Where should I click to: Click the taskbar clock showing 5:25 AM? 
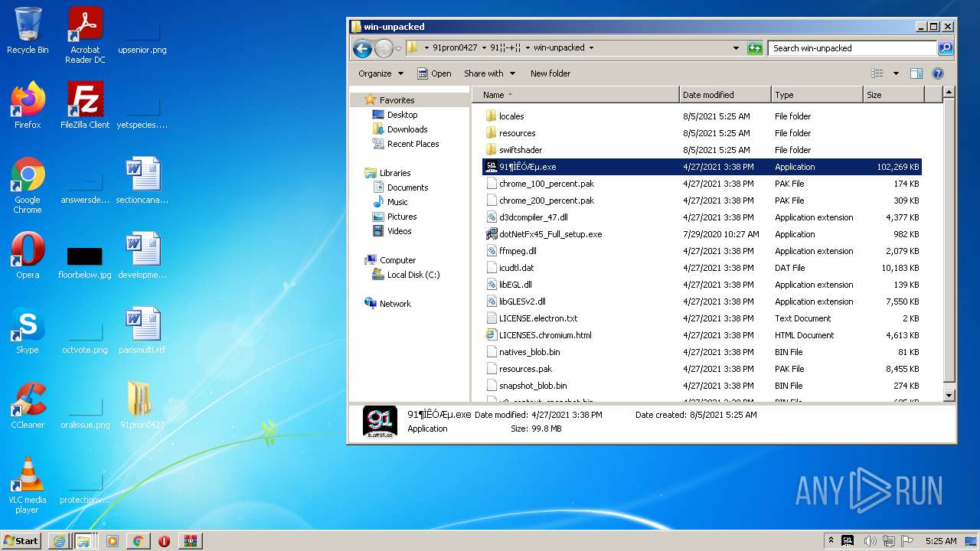point(939,541)
